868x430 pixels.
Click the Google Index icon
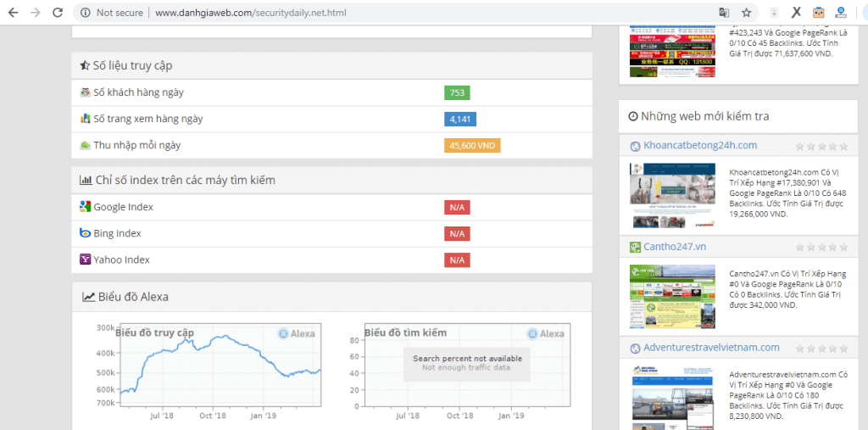85,207
